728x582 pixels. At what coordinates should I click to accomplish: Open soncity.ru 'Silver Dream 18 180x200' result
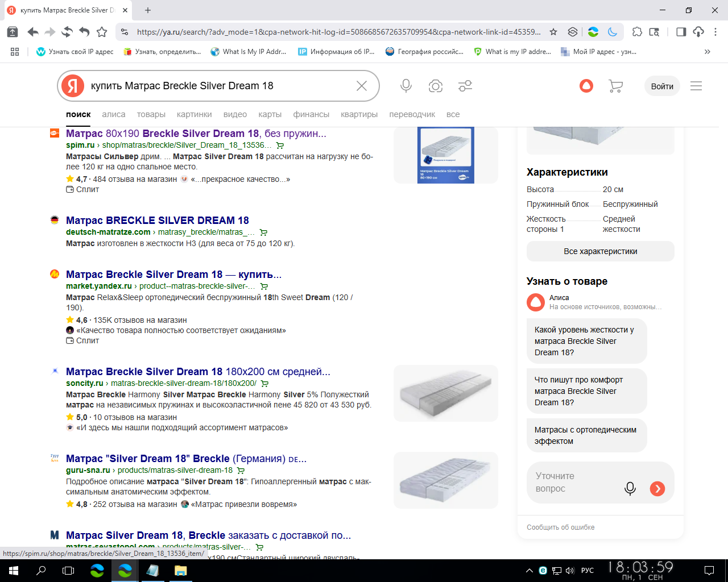198,372
